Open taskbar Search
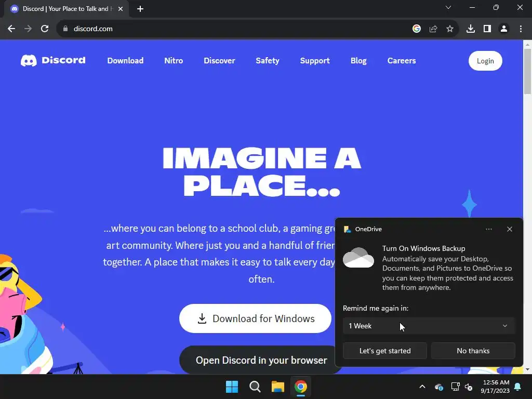 pyautogui.click(x=255, y=387)
